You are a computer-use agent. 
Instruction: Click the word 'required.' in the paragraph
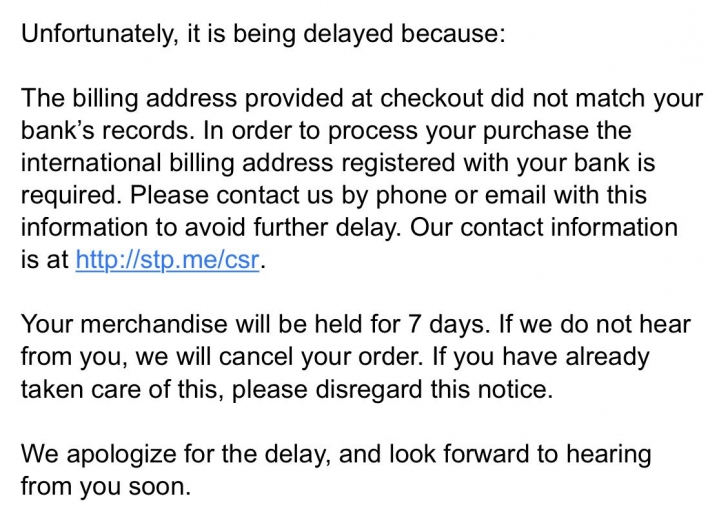pos(71,195)
